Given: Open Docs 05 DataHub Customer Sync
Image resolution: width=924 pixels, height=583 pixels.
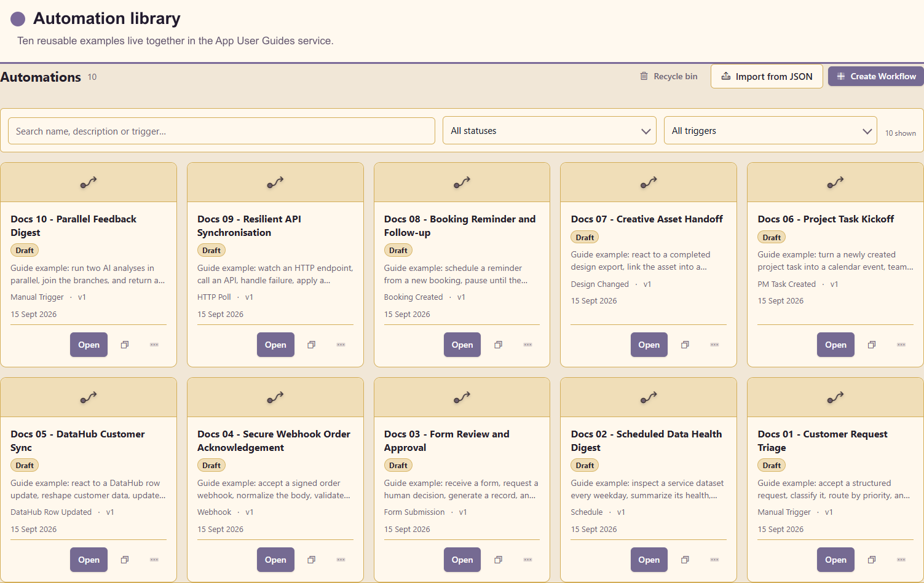Looking at the screenshot, I should (89, 560).
